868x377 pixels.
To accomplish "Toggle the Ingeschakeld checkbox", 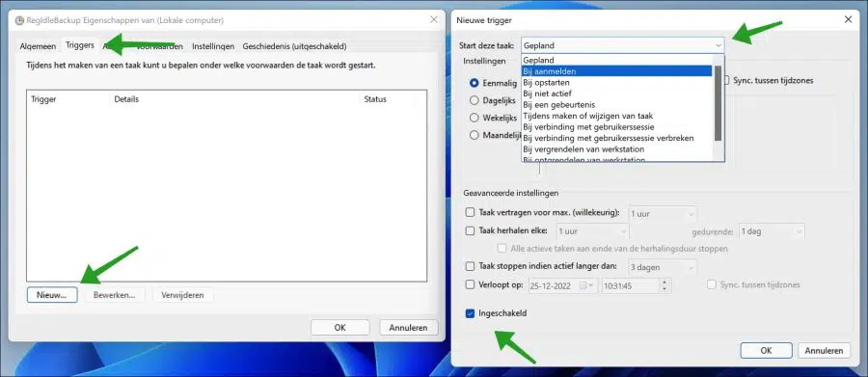I will point(470,313).
